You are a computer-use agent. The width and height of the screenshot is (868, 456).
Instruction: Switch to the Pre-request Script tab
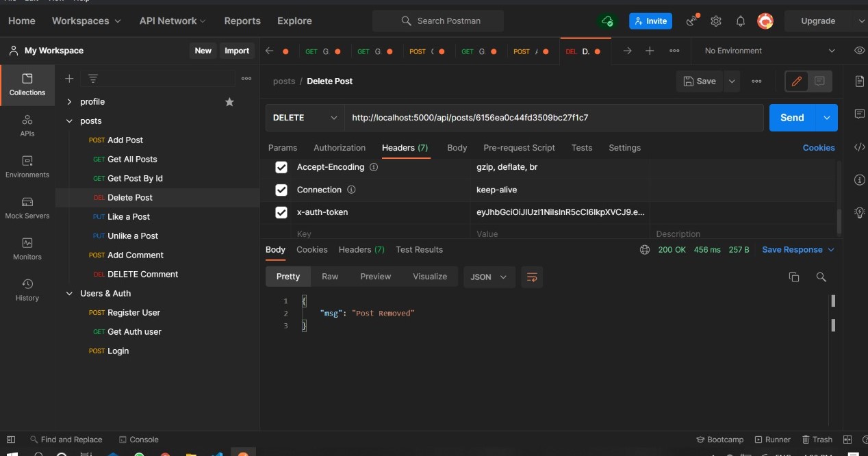[x=519, y=148]
